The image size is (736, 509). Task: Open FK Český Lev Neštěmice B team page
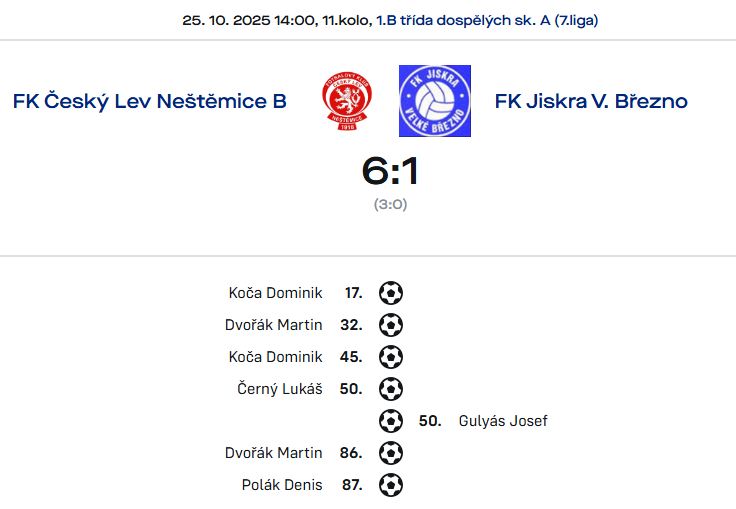point(150,101)
